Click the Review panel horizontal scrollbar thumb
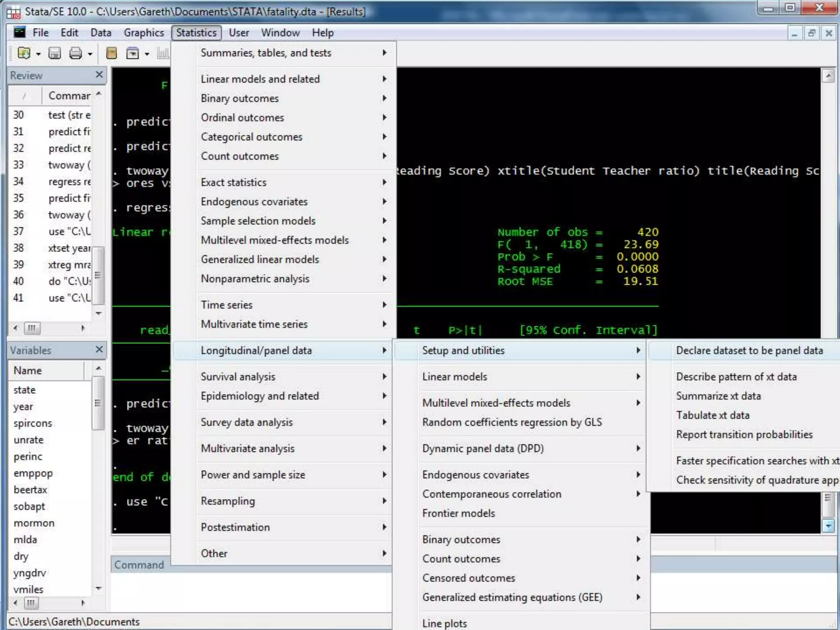This screenshot has height=630, width=840. (32, 328)
